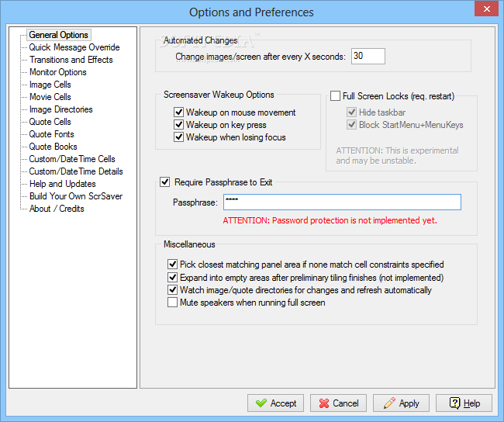The image size is (504, 422).
Task: Select General Options in the tree
Action: 58,35
